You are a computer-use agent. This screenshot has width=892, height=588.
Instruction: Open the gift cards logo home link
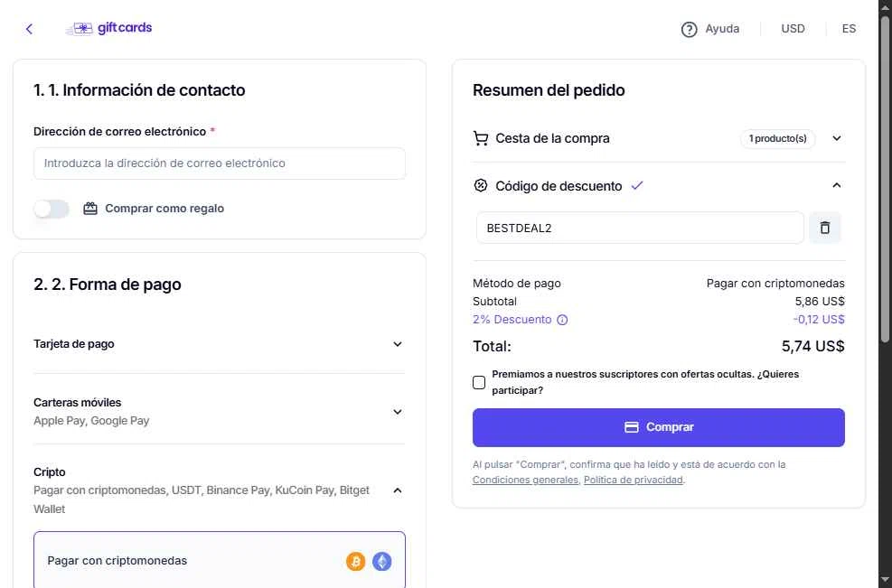tap(108, 28)
